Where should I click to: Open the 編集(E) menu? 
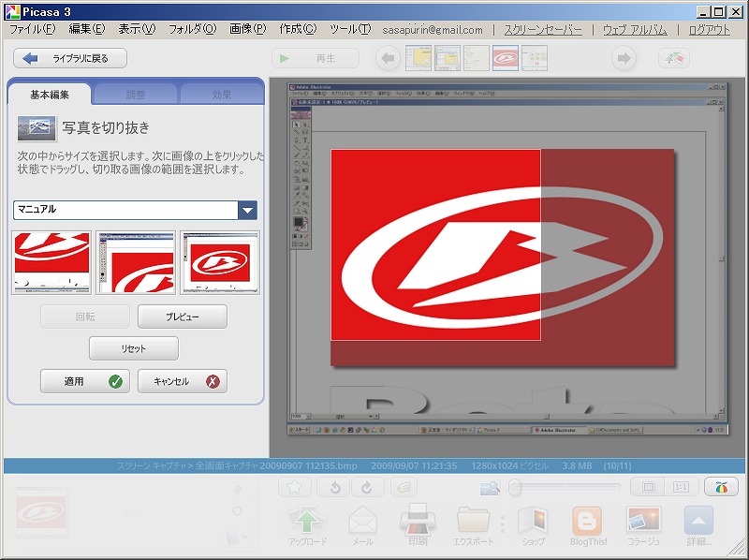pos(87,29)
